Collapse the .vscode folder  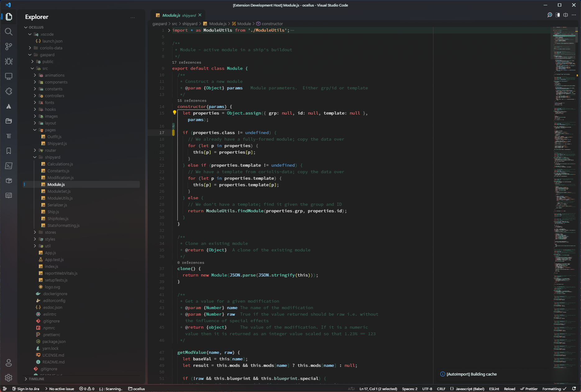click(x=30, y=34)
